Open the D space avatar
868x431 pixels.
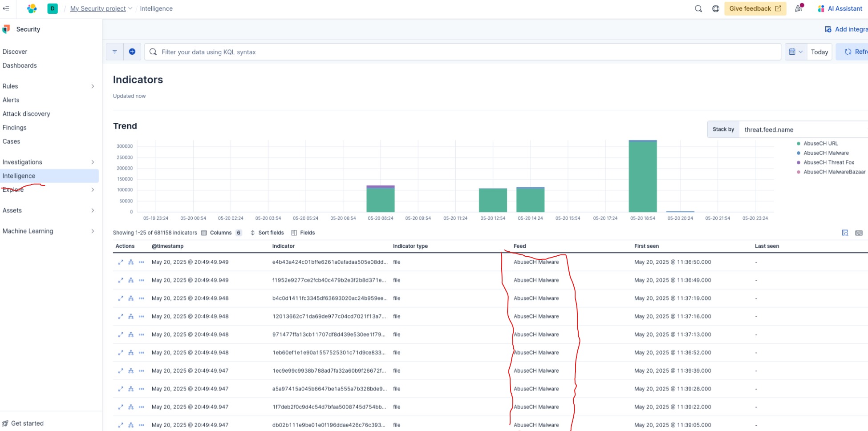pos(53,8)
